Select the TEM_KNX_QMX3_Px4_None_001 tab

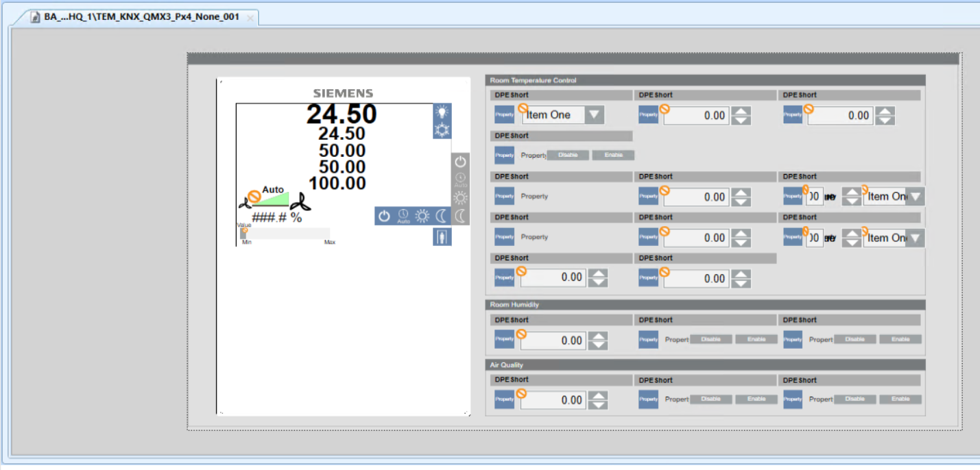(141, 17)
